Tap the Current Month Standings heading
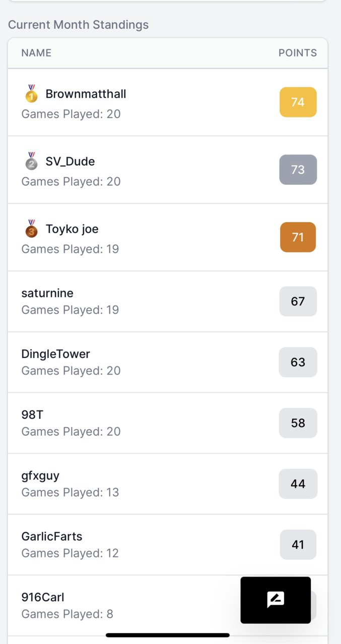The image size is (341, 644). (79, 25)
